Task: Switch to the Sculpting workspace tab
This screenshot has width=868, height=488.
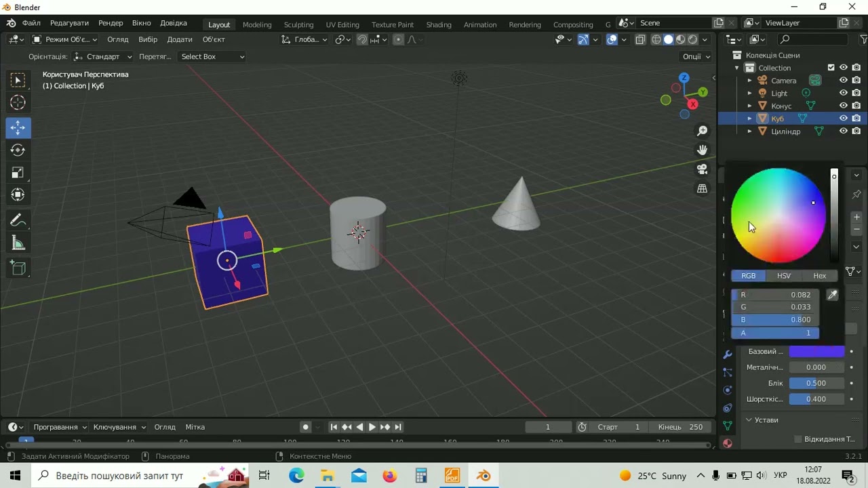Action: [x=298, y=24]
